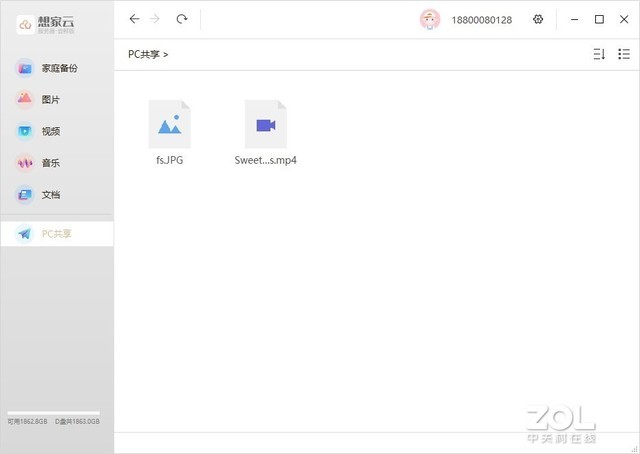The image size is (640, 454).
Task: Click the account number 18800080128
Action: tap(482, 20)
